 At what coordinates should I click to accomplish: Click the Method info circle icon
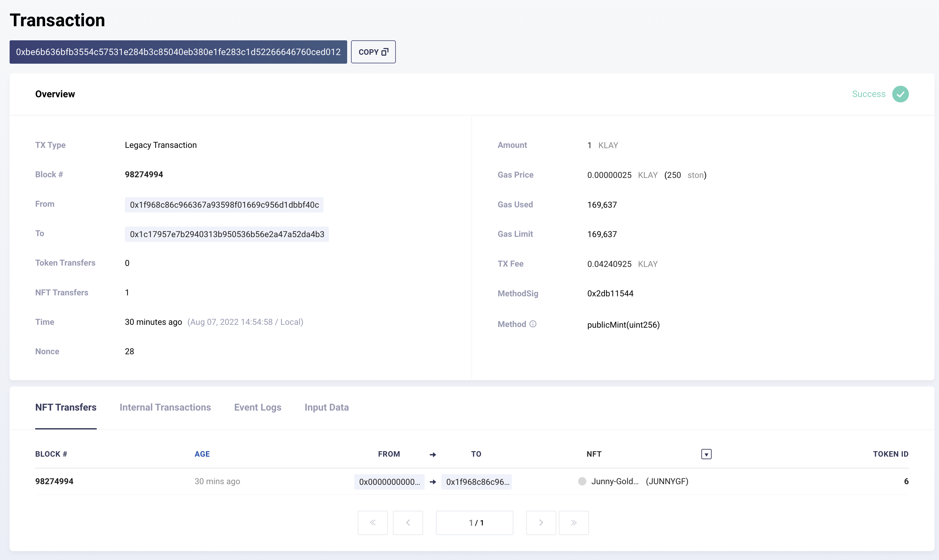tap(533, 324)
